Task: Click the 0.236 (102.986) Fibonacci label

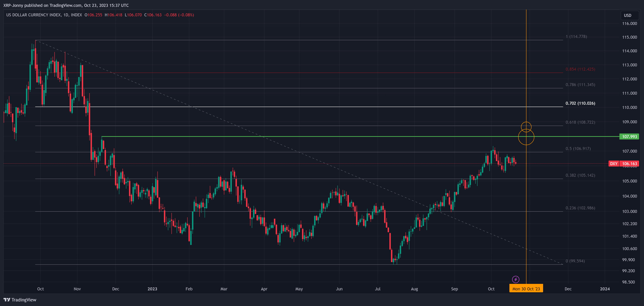Action: click(580, 208)
